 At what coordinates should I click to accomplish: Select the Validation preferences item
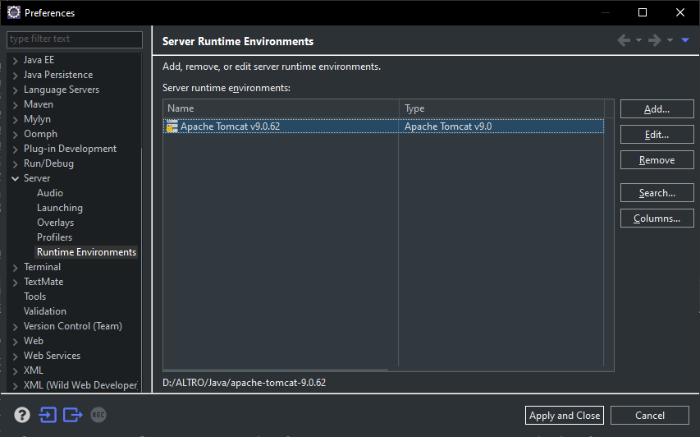coord(45,311)
